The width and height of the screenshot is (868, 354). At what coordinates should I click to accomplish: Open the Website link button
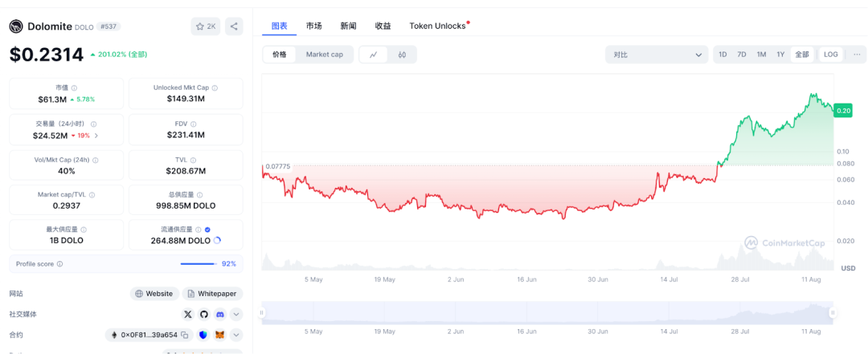[x=154, y=294]
